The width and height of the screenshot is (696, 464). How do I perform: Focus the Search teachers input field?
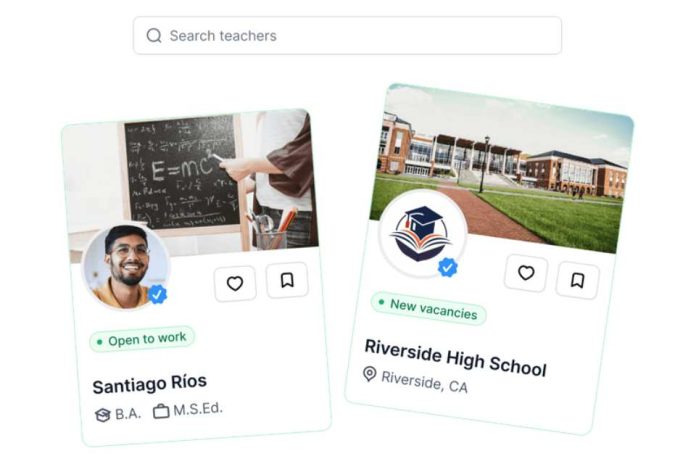coord(347,36)
